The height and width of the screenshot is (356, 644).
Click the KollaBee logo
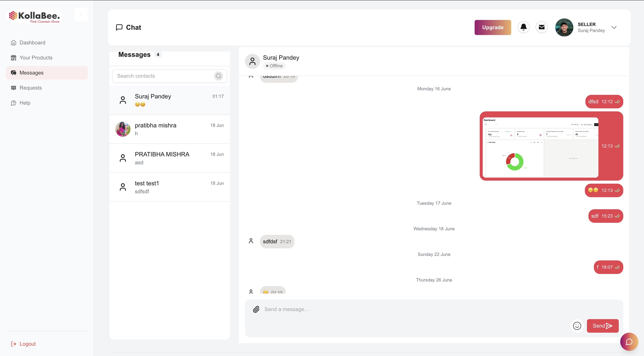[x=34, y=17]
